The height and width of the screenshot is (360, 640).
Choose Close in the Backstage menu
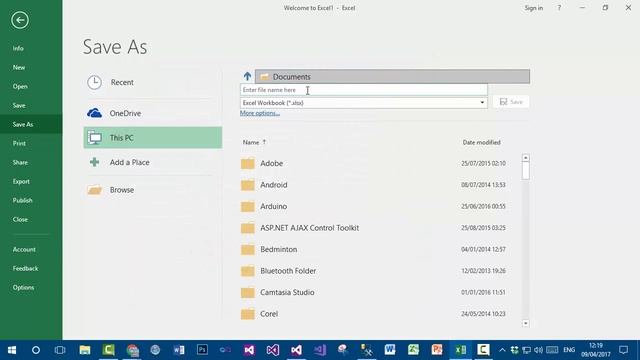[x=20, y=219]
